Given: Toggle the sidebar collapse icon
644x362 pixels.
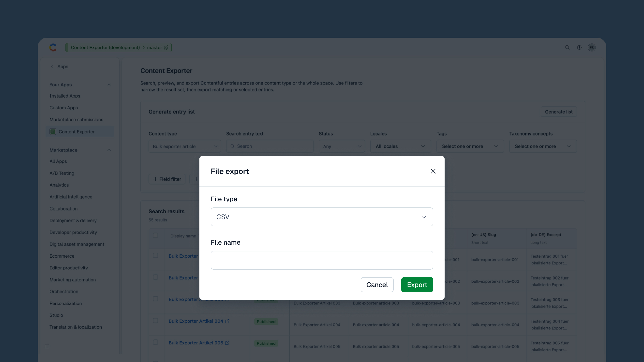Looking at the screenshot, I should point(47,346).
